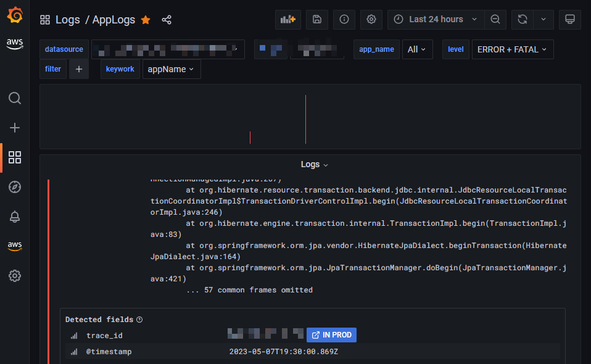View dashboard info with the i icon
The height and width of the screenshot is (364, 591).
(344, 19)
